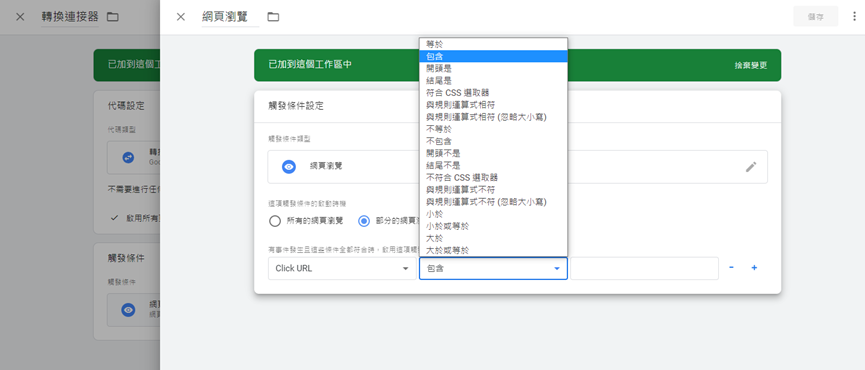Screen dimensions: 865x370
Task: Select 部分的網頁瀏覽 radio button
Action: click(364, 221)
